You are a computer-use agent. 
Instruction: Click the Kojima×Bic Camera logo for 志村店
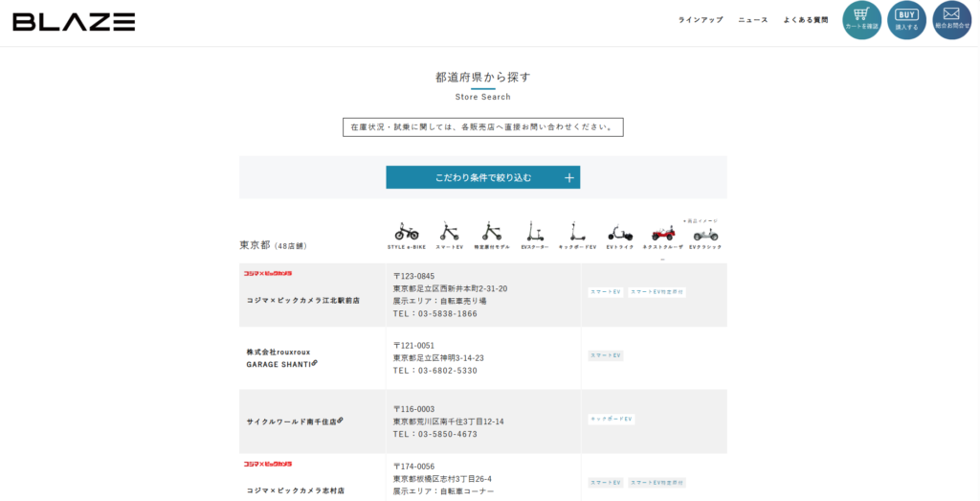pyautogui.click(x=268, y=464)
